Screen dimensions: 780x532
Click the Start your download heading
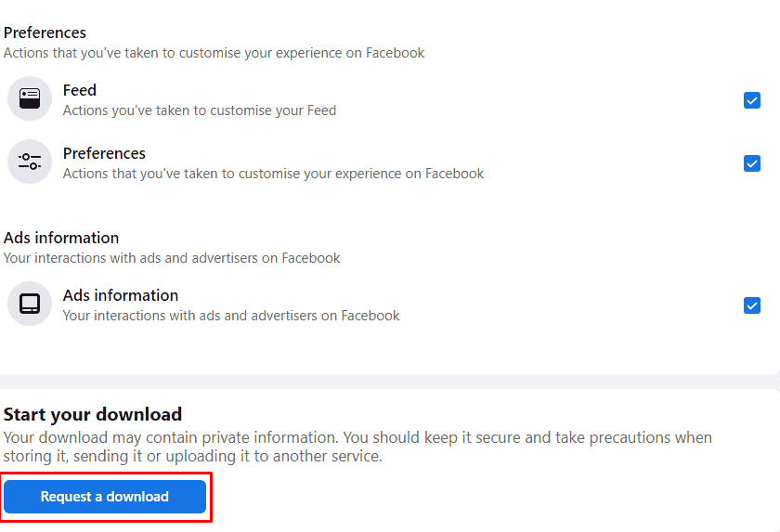93,414
